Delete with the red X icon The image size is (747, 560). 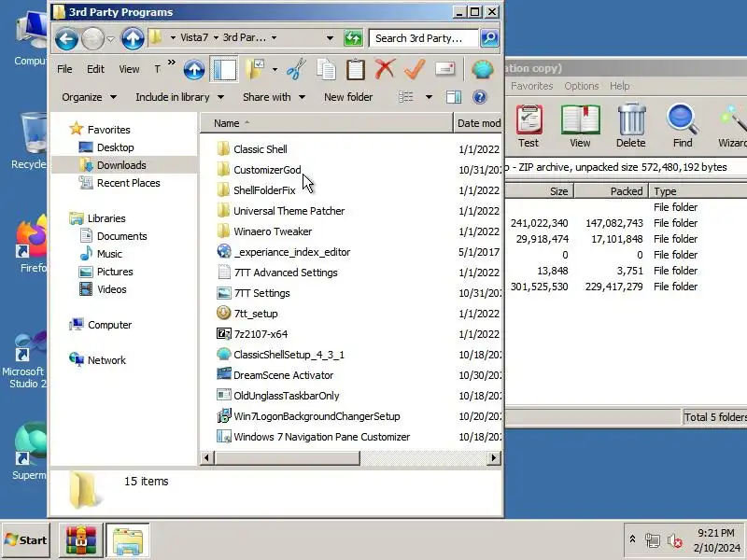tap(385, 69)
